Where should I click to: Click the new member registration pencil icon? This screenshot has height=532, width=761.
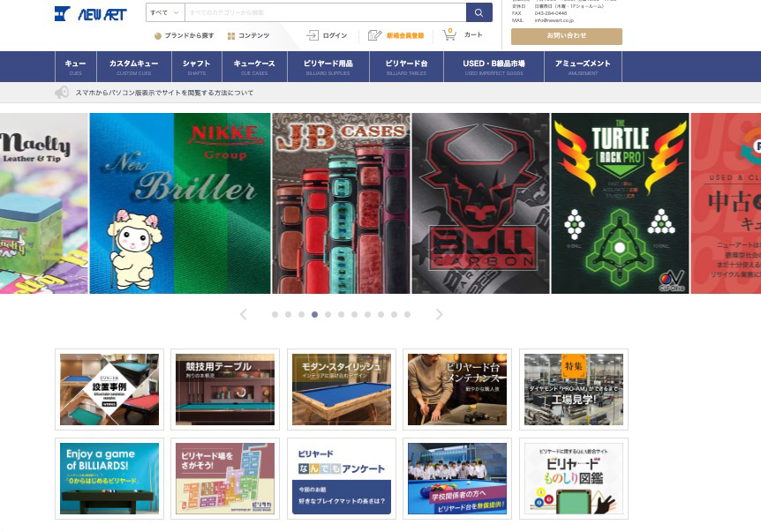[x=374, y=35]
